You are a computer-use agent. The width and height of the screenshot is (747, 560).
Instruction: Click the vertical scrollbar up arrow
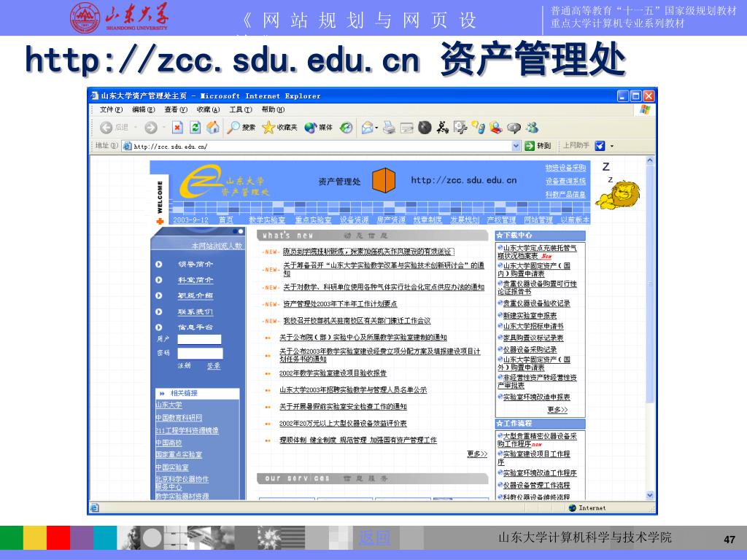click(650, 161)
